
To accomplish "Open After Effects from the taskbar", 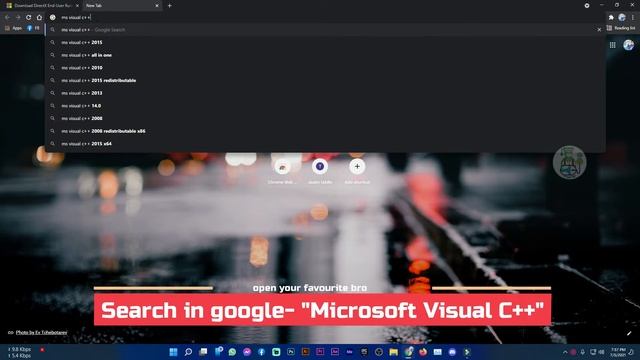I will tap(335, 352).
